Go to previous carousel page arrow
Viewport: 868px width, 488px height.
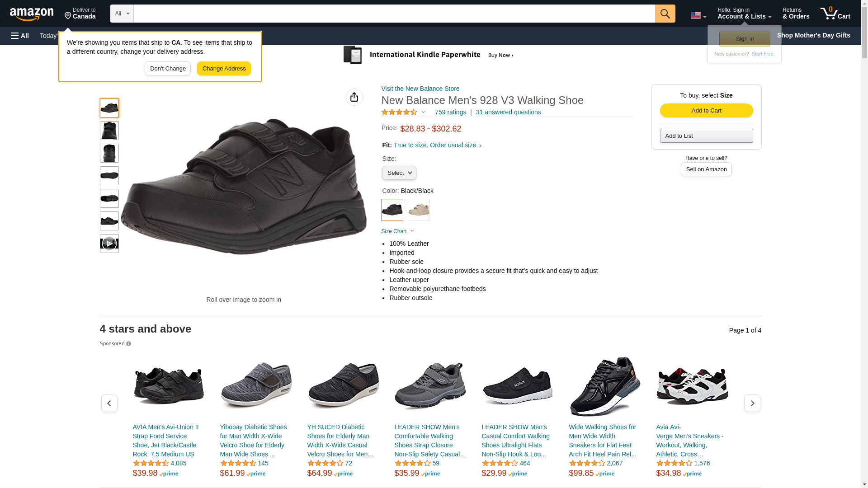pos(109,403)
